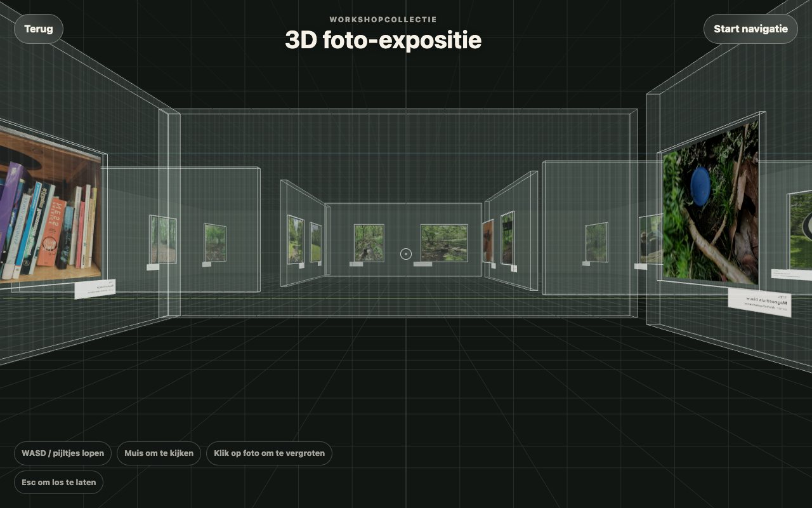Click the circular crosshair reticle in the center

pyautogui.click(x=406, y=254)
